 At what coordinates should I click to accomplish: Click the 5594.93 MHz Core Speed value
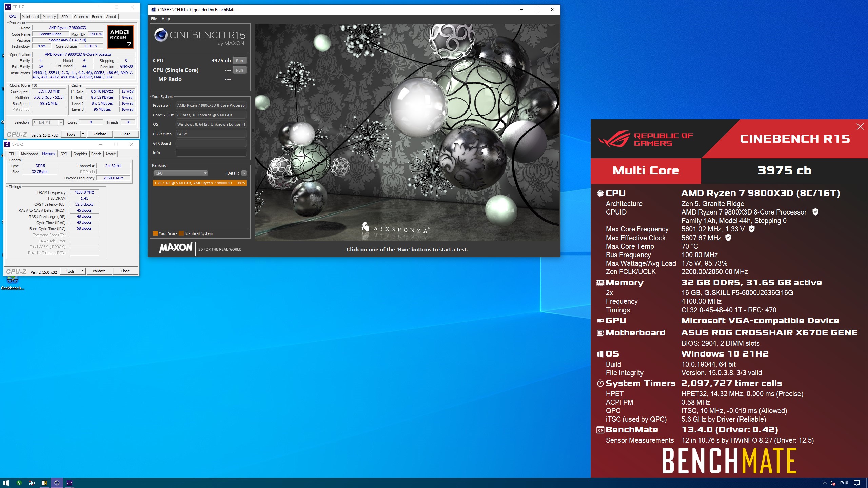click(49, 91)
